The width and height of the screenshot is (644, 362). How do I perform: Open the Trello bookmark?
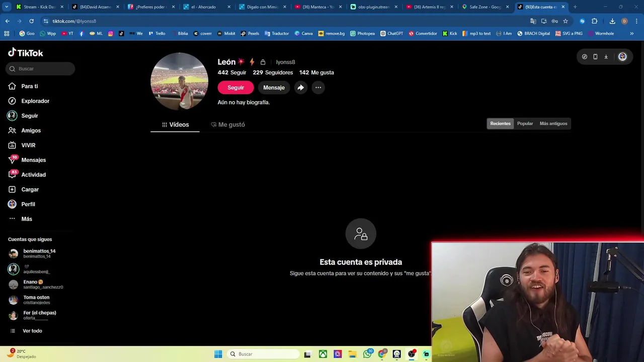156,34
